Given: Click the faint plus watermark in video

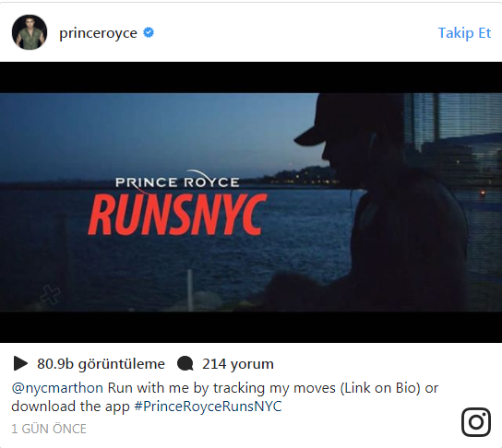Looking at the screenshot, I should pos(50,294).
